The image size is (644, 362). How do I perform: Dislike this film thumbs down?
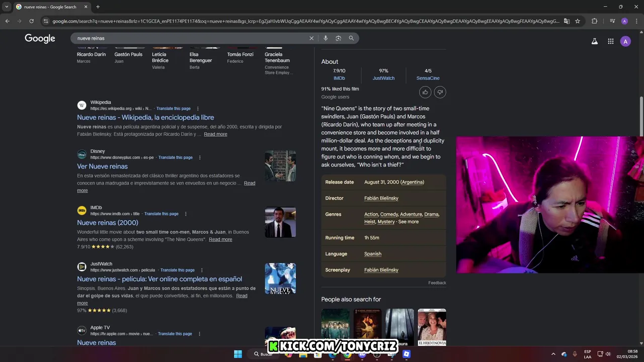pyautogui.click(x=440, y=92)
